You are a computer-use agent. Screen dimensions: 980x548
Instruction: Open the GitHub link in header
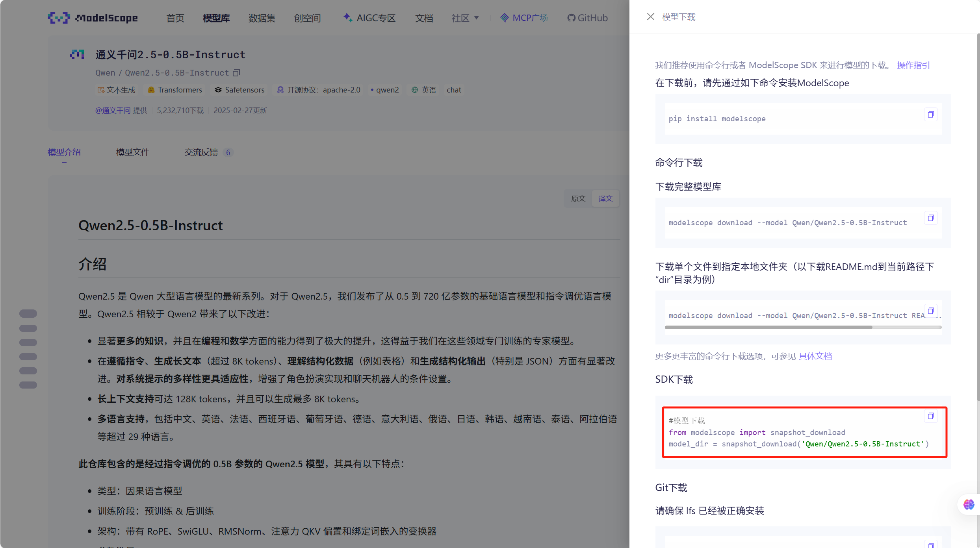[587, 18]
